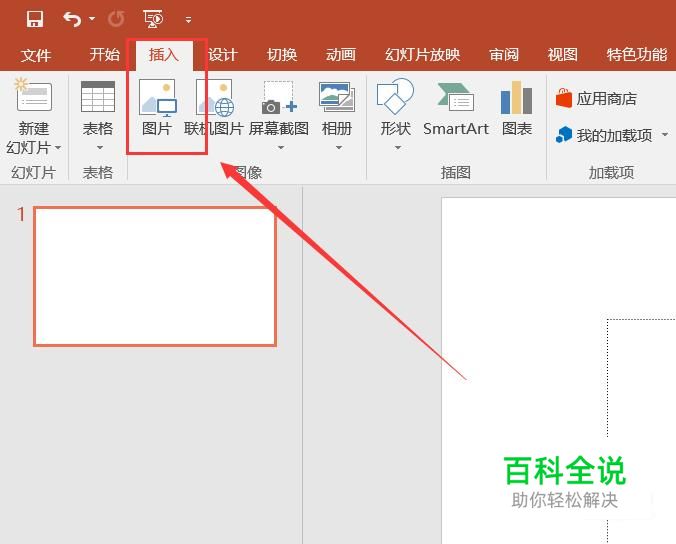Select slide 1 thumbnail in the panel

155,276
